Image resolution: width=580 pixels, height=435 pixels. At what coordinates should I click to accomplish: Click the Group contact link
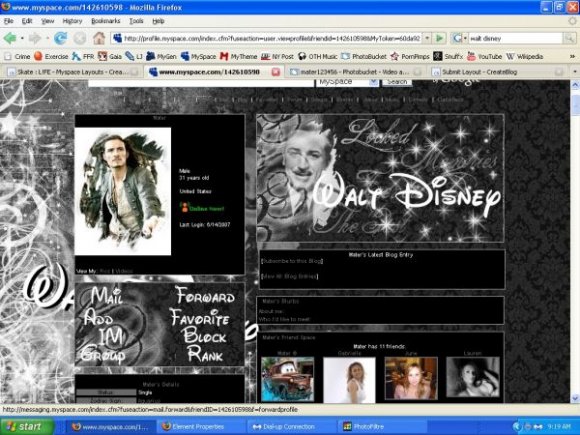103,354
